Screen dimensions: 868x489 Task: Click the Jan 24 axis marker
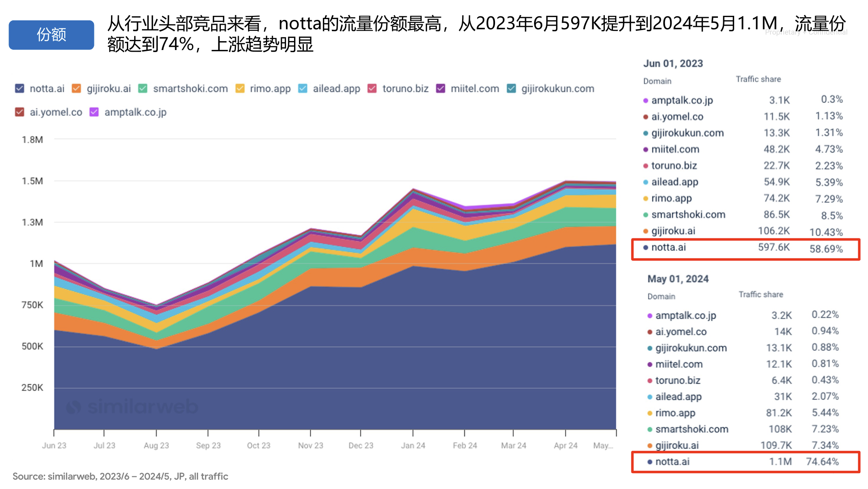(413, 445)
